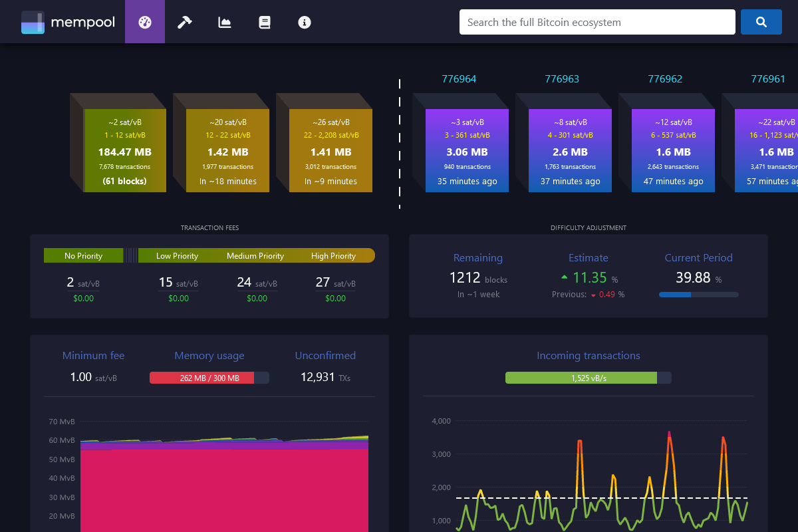
Task: Open the About info icon
Action: tap(305, 22)
